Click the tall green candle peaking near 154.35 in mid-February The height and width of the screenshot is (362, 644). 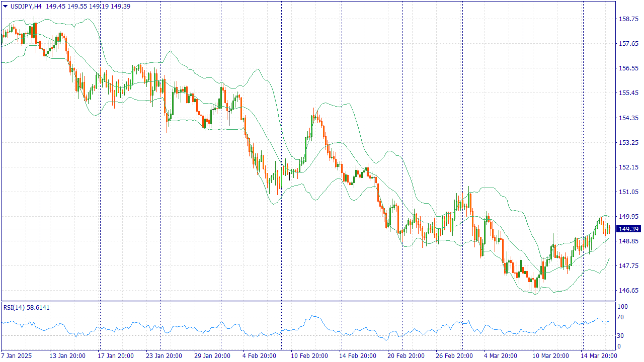click(x=311, y=126)
